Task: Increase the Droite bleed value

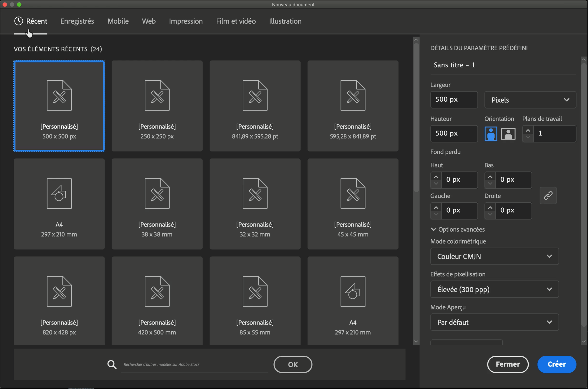Action: click(x=490, y=207)
